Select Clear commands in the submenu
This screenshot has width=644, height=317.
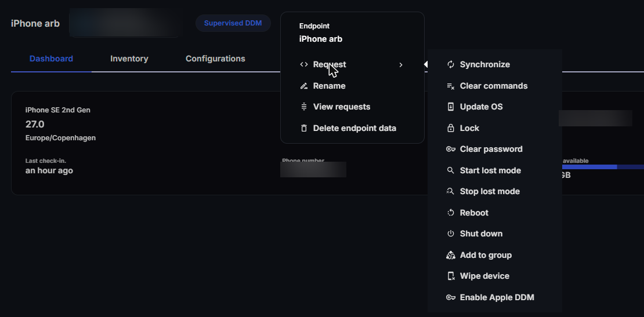point(494,86)
